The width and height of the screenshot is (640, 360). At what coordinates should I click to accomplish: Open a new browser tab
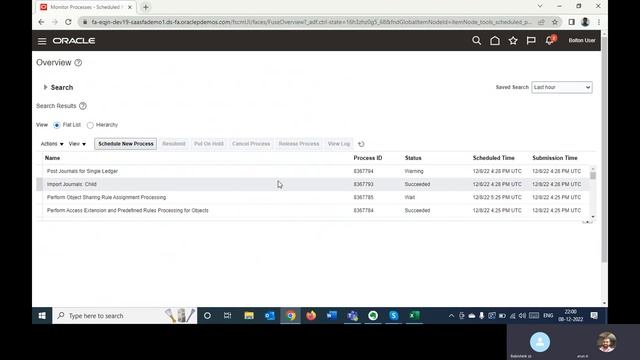pos(146,7)
